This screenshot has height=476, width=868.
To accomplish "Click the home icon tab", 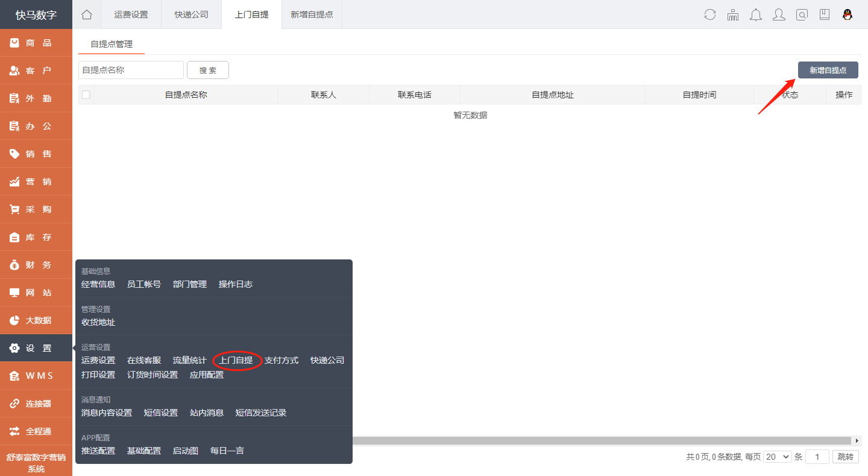I will click(x=87, y=14).
